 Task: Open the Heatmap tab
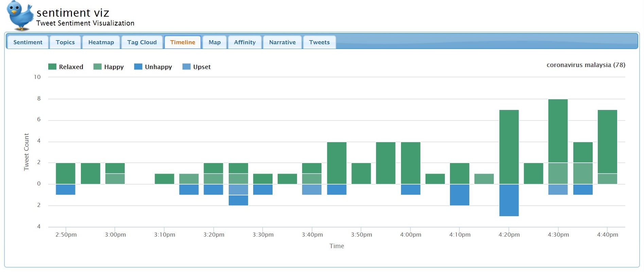[101, 42]
